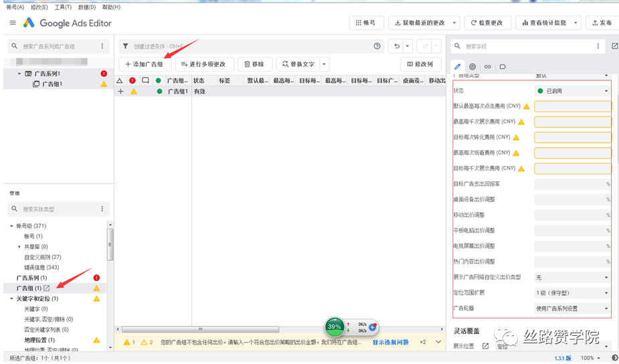The width and height of the screenshot is (619, 364).
Task: Open the 工具(T) menu
Action: pyautogui.click(x=63, y=7)
